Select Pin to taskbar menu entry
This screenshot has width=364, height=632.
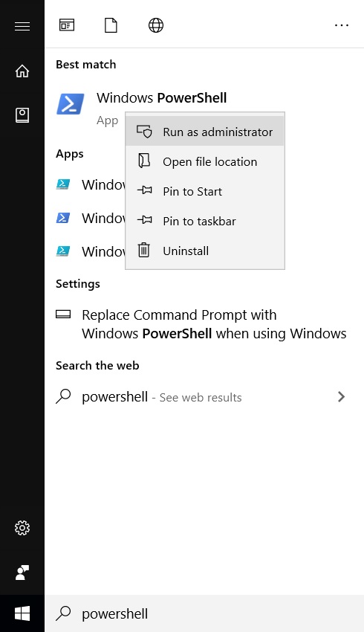205,221
